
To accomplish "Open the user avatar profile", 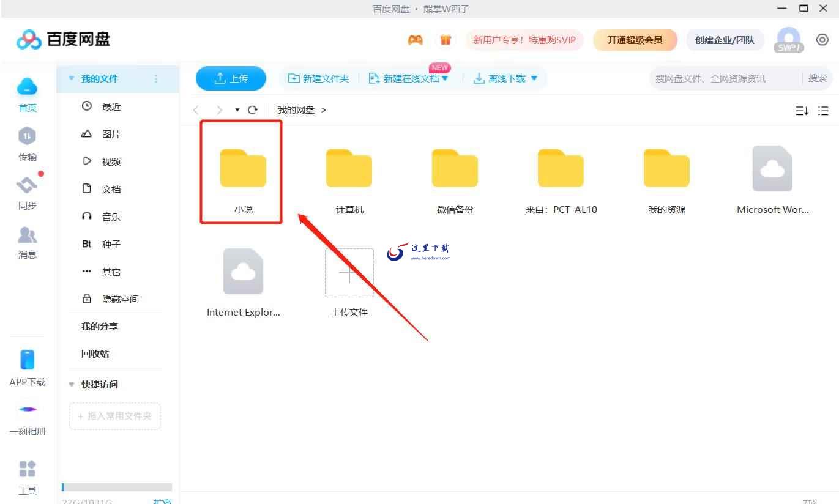I will 789,40.
